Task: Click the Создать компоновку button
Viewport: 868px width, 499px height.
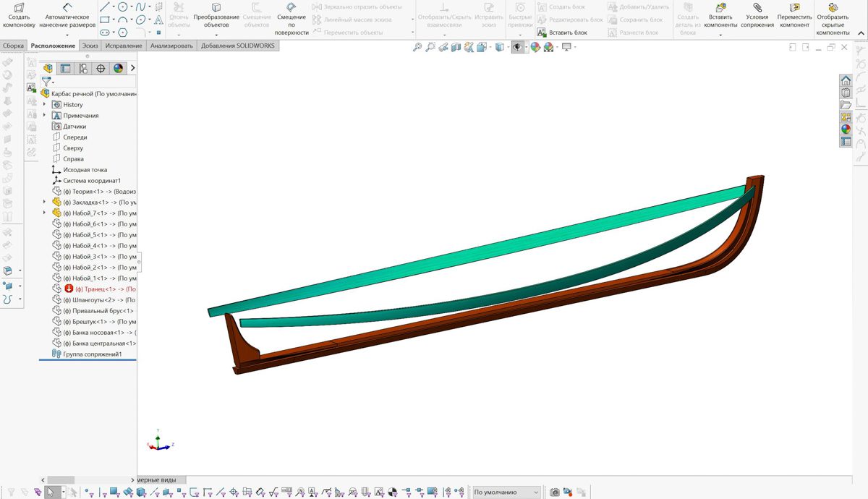Action: click(x=19, y=17)
